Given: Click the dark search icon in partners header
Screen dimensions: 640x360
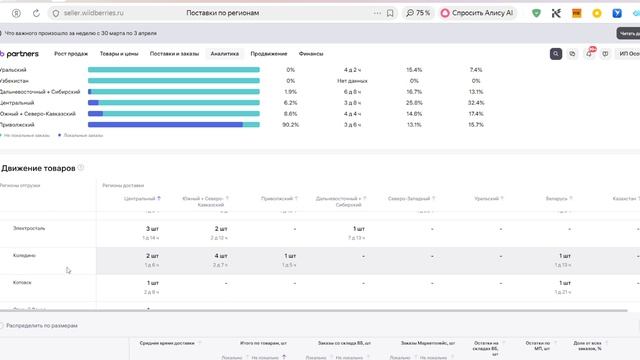Looking at the screenshot, I should pos(556,53).
